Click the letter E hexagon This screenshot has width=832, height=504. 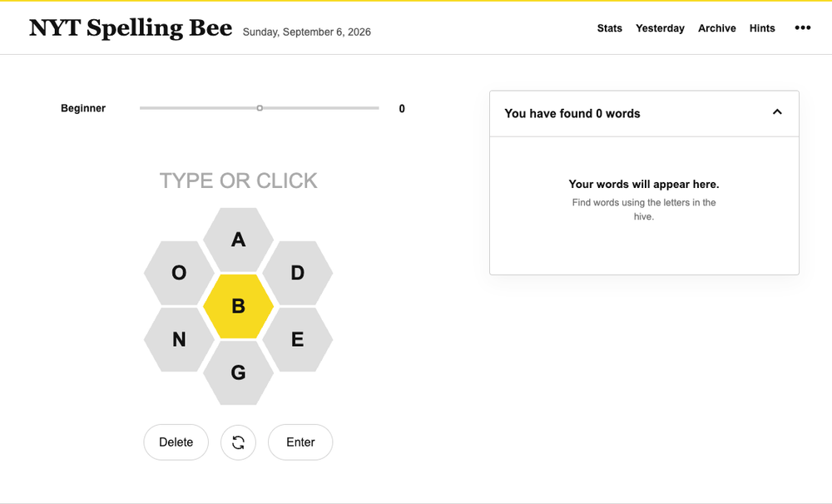tap(298, 339)
